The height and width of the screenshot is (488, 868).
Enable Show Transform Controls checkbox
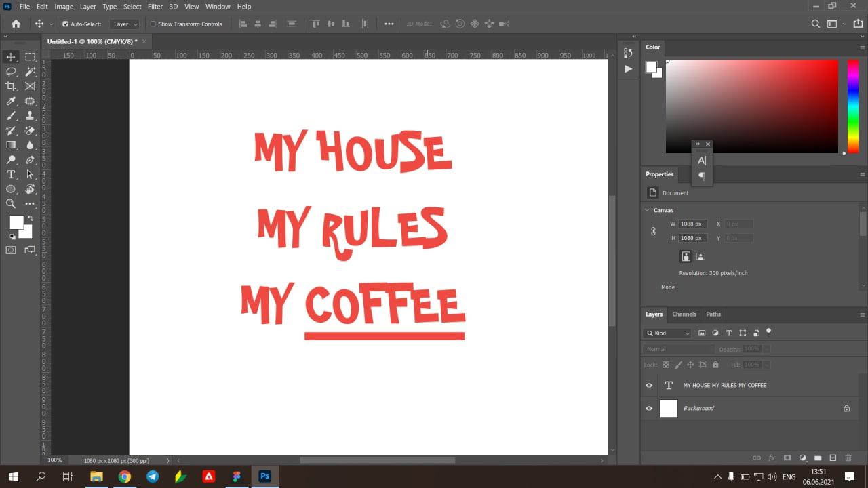pyautogui.click(x=153, y=24)
